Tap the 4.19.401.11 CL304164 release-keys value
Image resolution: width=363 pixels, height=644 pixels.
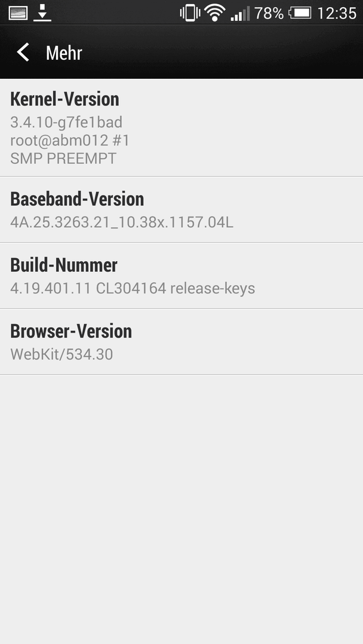pyautogui.click(x=133, y=289)
